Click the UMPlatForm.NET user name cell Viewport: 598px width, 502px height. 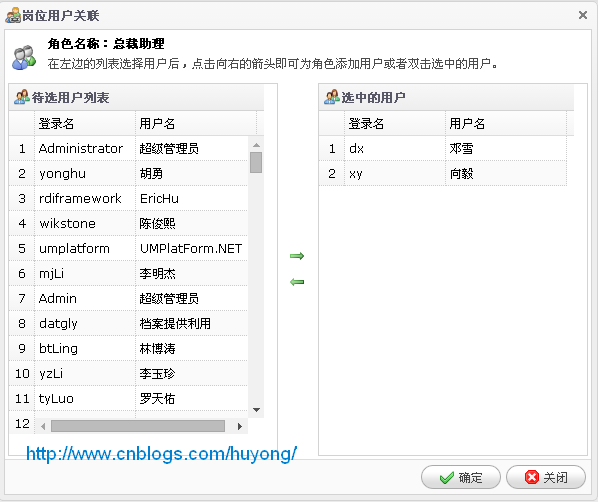(x=191, y=248)
